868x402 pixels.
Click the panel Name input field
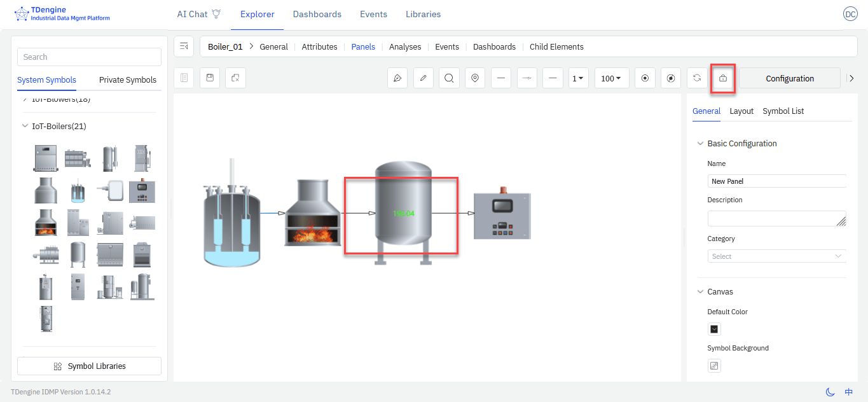coord(776,181)
